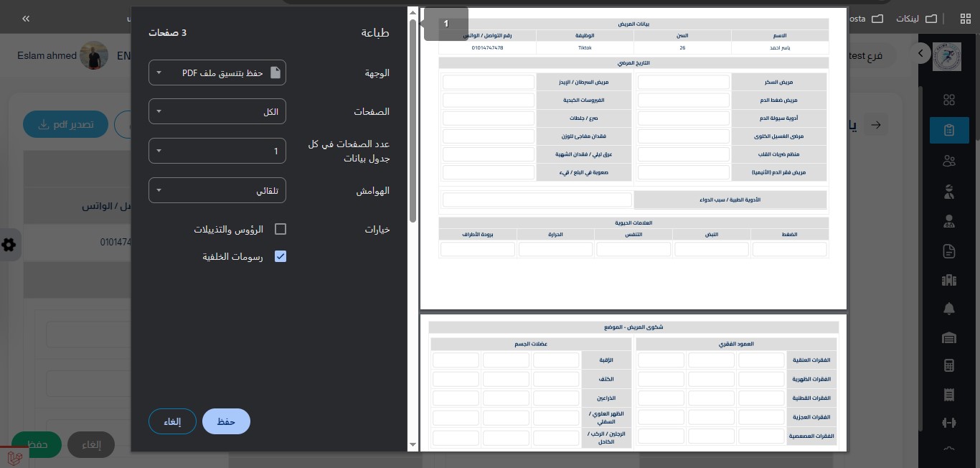Screen dimensions: 980x468
Task: Click the dashboard grid icon in sidebar
Action: click(x=949, y=100)
